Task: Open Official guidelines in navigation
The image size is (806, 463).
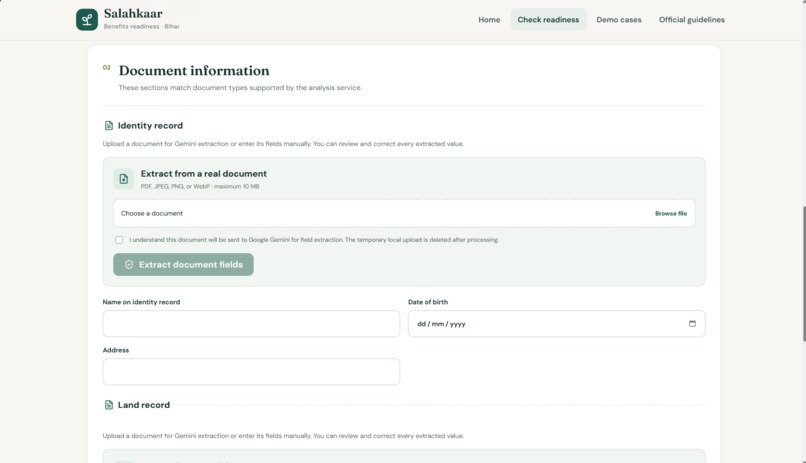Action: click(x=691, y=20)
